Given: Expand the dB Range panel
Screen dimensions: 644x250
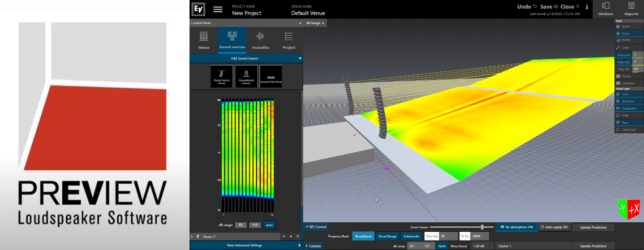Looking at the screenshot, I should point(315,23).
